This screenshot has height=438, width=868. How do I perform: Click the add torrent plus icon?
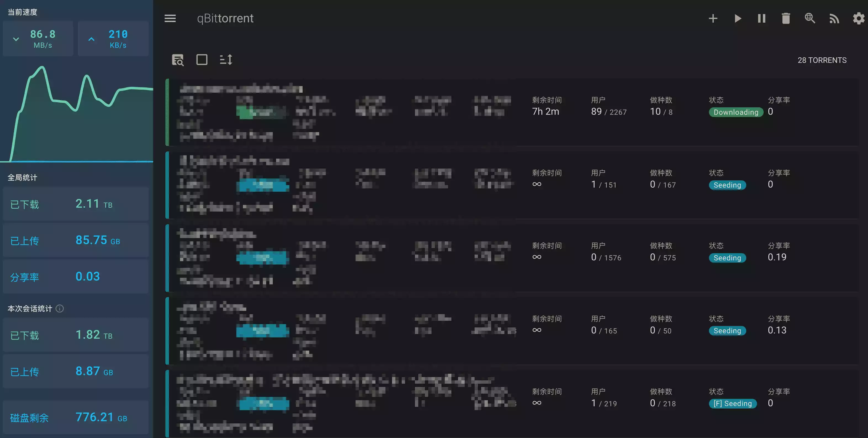click(713, 18)
